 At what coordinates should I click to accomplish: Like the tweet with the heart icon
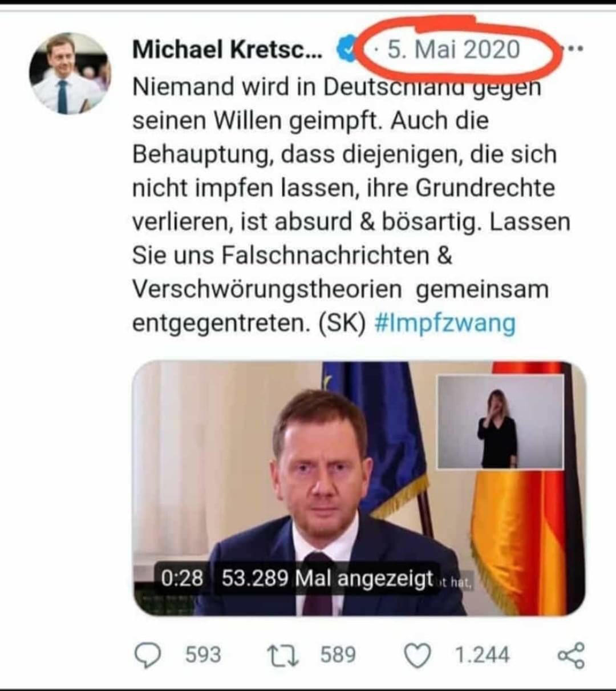pos(418,656)
